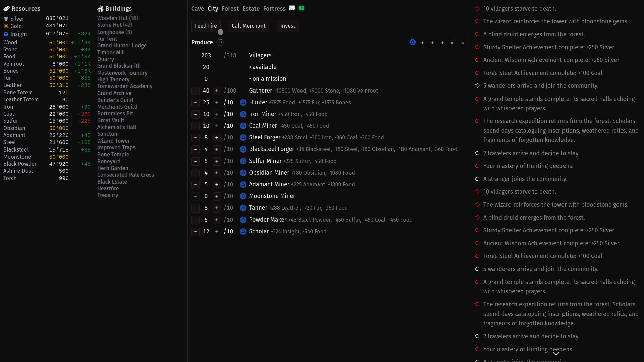The width and height of the screenshot is (644, 362).
Task: Click the insight icon beside Scholar
Action: [x=243, y=232]
